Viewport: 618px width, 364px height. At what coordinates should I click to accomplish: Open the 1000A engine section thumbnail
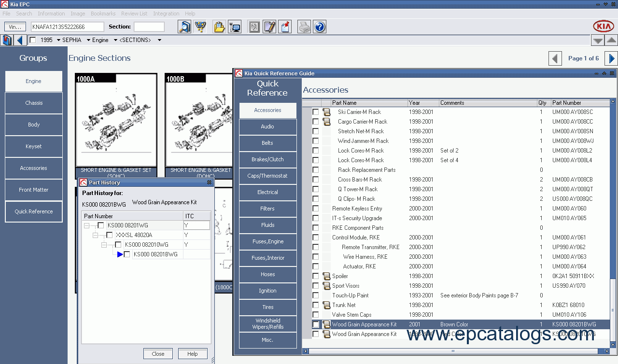(116, 126)
